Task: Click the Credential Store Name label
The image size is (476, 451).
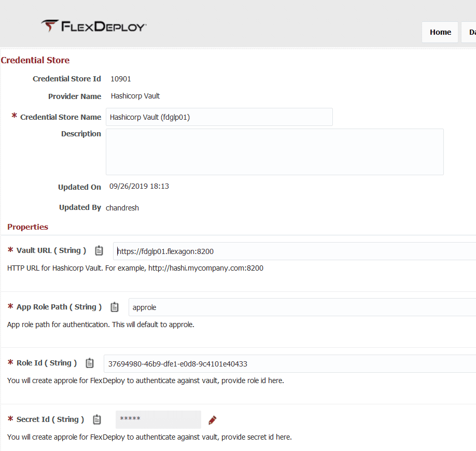Action: 61,117
